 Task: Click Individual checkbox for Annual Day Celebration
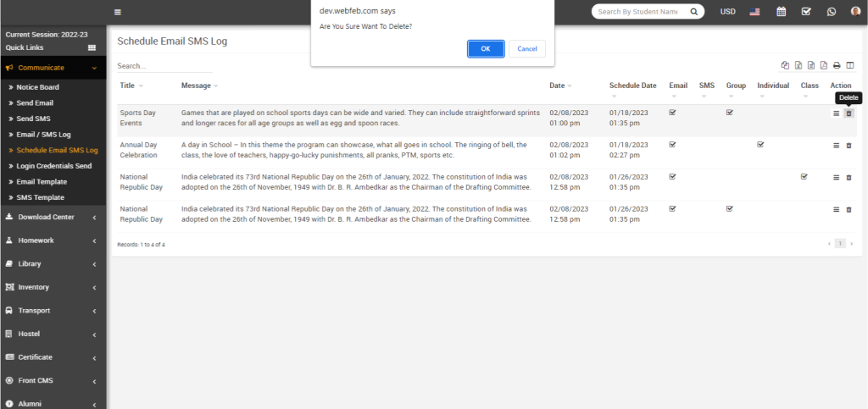click(760, 144)
